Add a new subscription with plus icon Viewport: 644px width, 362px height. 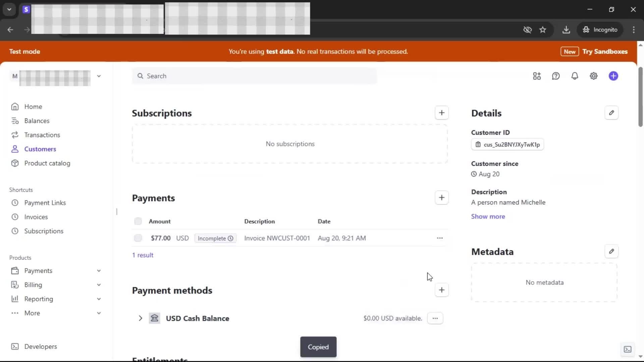pyautogui.click(x=441, y=113)
